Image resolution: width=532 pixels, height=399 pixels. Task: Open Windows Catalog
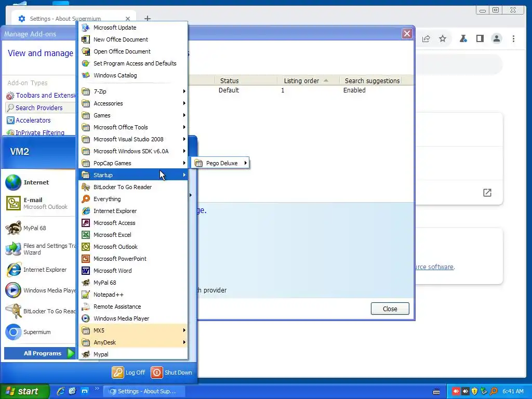tap(133, 75)
